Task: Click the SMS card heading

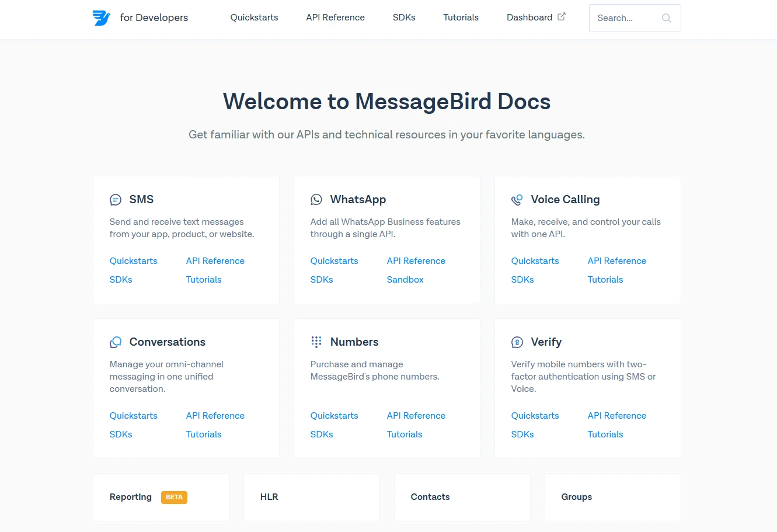Action: point(141,200)
